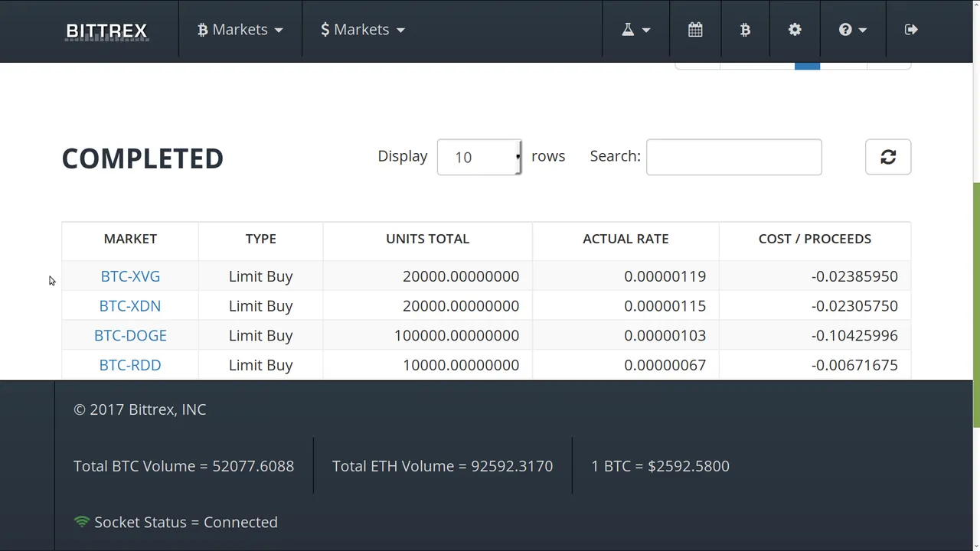Click the © 2017 Bittrex, INC text
The image size is (980, 551).
click(140, 409)
